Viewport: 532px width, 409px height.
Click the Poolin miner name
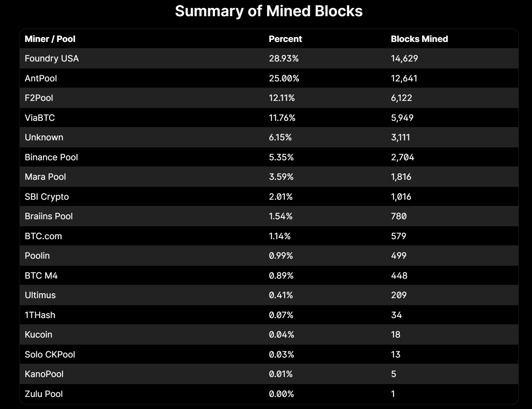click(x=37, y=256)
